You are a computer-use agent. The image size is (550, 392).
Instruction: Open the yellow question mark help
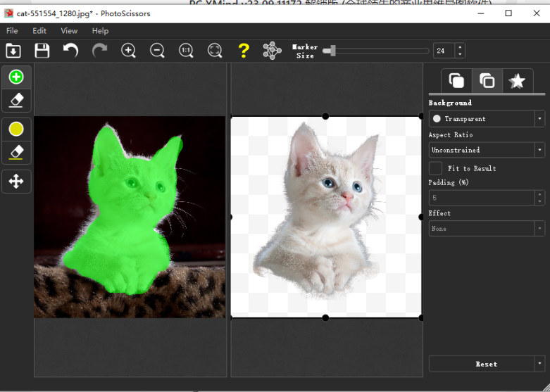tap(244, 51)
